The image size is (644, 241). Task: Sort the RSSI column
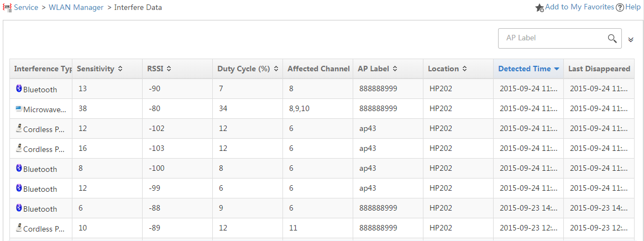169,69
